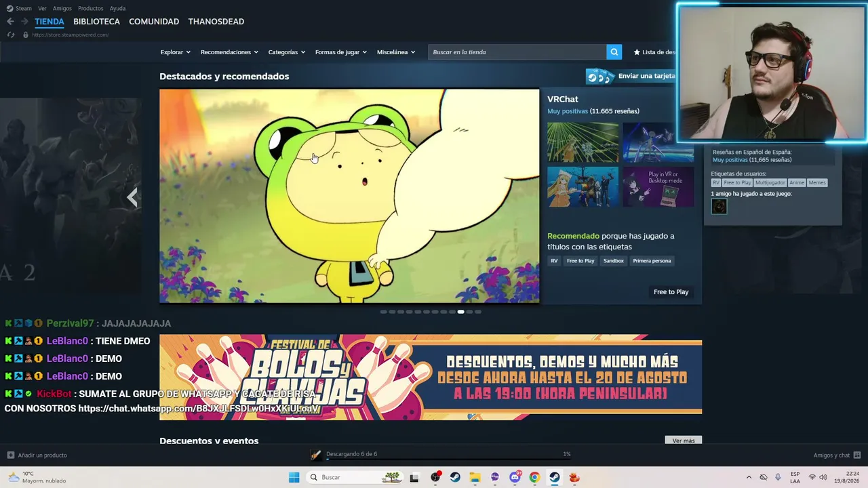Select the Memes user tag

pyautogui.click(x=817, y=182)
